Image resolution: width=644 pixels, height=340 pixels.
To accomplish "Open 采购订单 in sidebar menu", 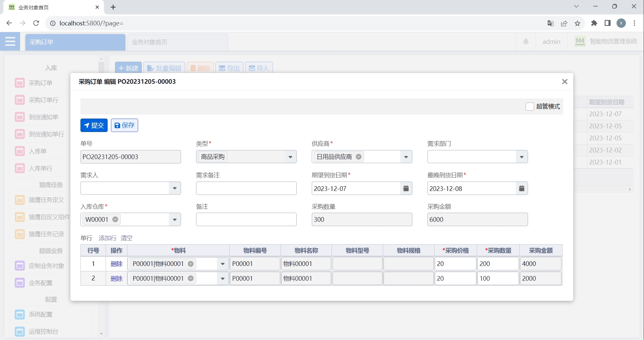I will 41,83.
